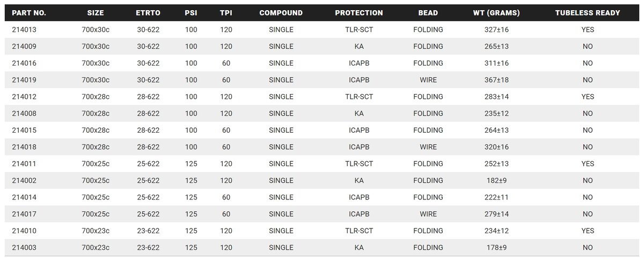Click part number 214017
Screen dimensions: 644x258
(x=24, y=214)
